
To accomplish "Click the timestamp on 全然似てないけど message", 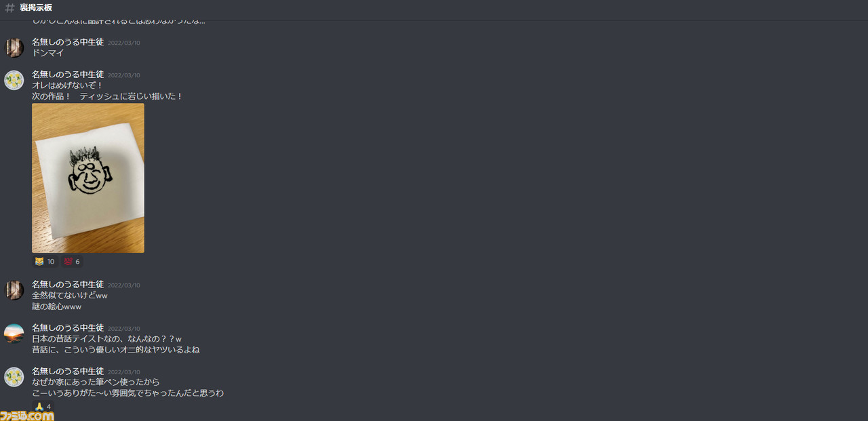I will coord(124,285).
